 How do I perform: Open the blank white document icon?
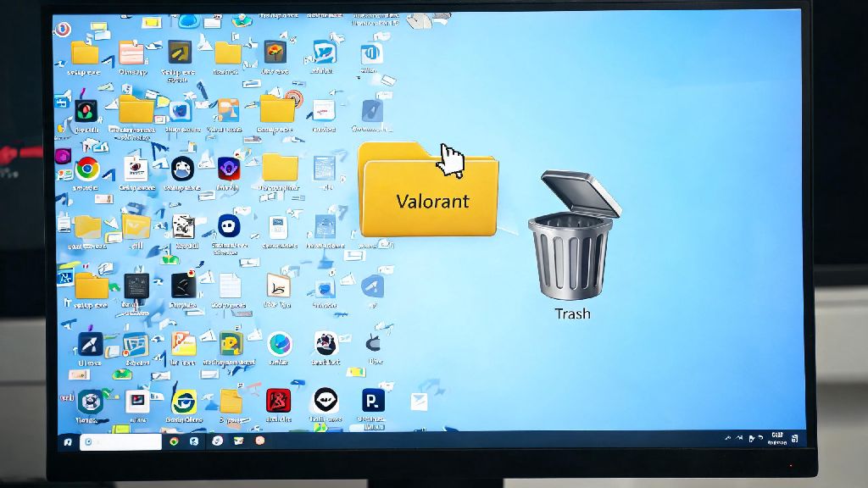[x=230, y=286]
